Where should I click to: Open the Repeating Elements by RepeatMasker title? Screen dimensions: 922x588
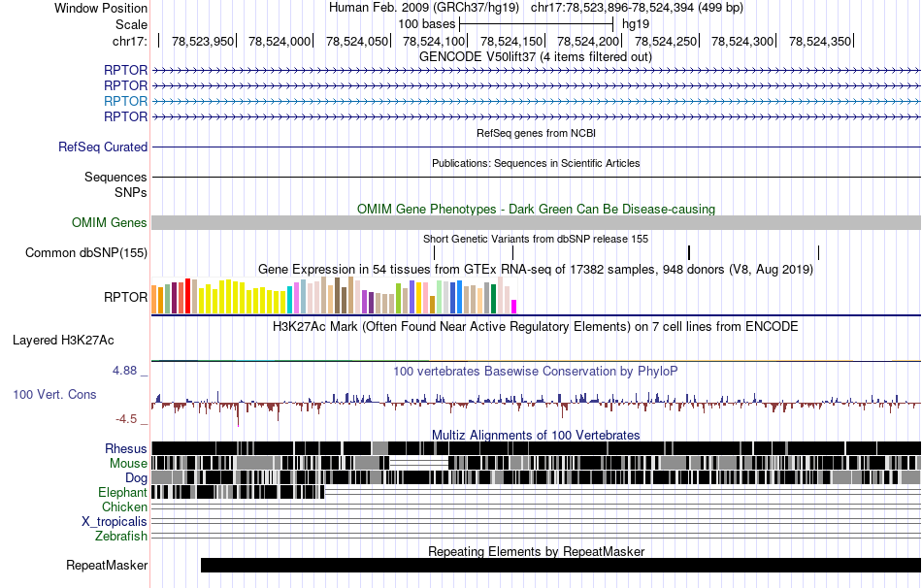click(537, 551)
